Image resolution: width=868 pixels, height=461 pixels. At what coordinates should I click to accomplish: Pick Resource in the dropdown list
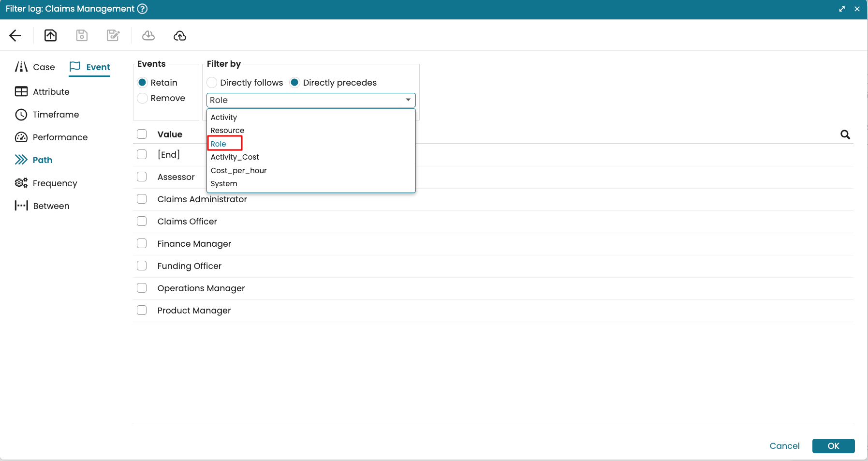(x=227, y=131)
